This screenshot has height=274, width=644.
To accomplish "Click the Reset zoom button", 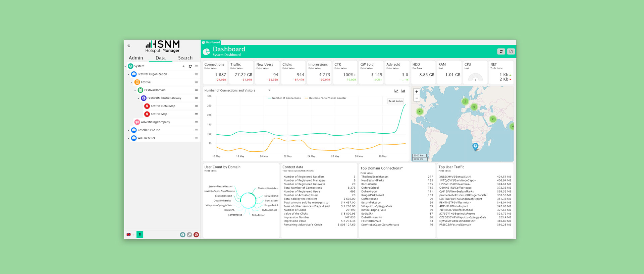I will [395, 101].
